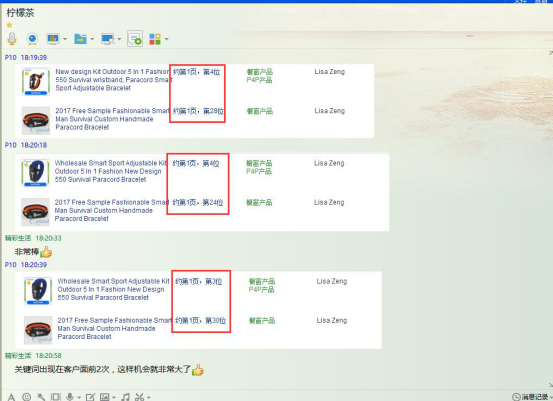The width and height of the screenshot is (553, 401).
Task: Start a voice call with microphone icon
Action: tap(12, 39)
